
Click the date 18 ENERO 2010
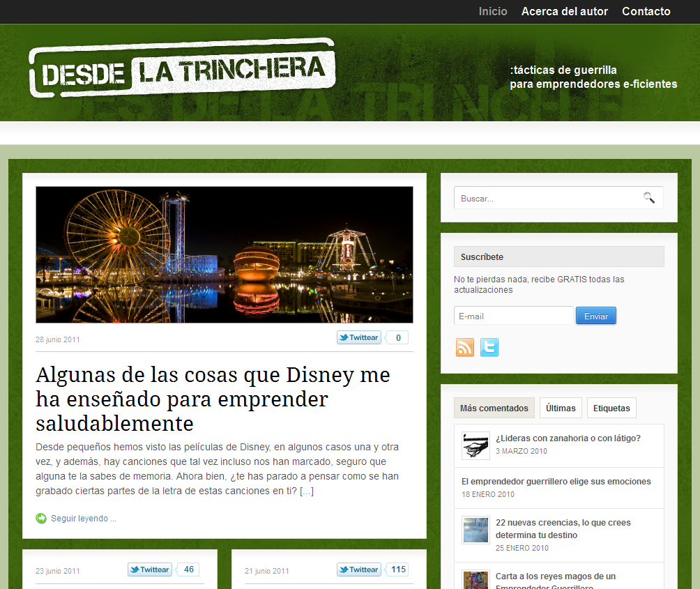(x=488, y=494)
